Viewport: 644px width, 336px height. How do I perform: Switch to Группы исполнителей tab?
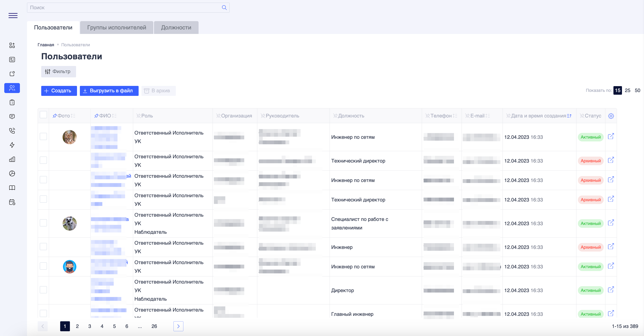117,28
